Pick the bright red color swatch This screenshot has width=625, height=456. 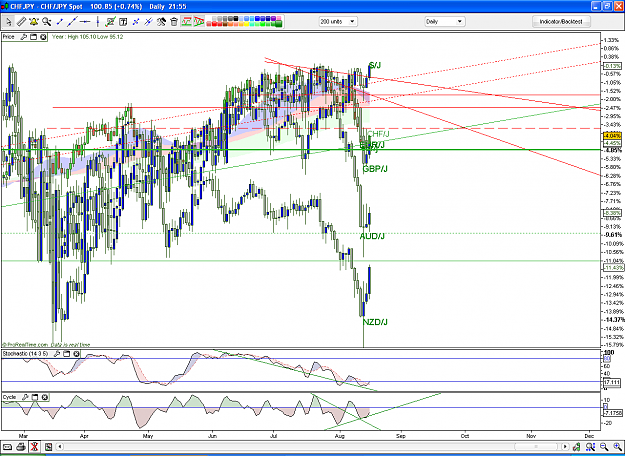(214, 24)
